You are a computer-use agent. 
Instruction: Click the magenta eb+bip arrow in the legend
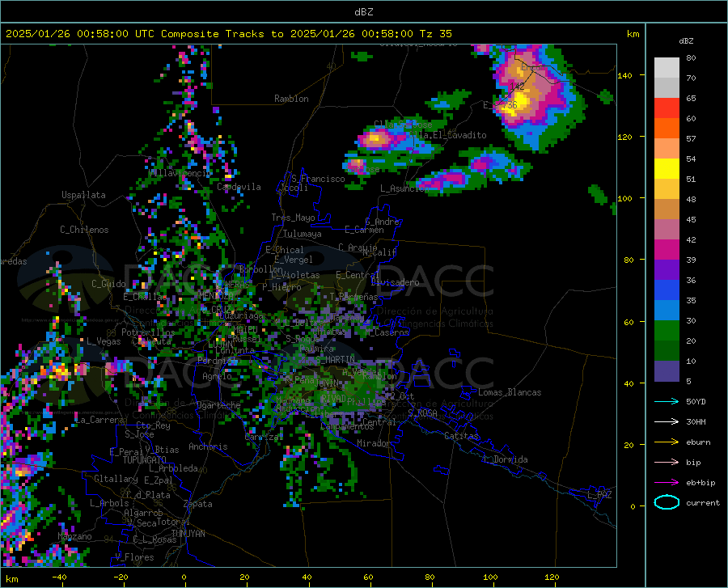click(x=667, y=483)
